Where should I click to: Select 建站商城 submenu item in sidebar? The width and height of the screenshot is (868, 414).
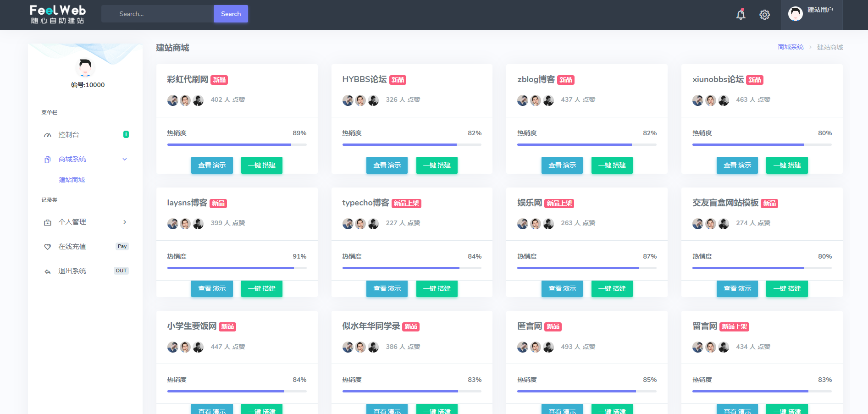(x=72, y=180)
